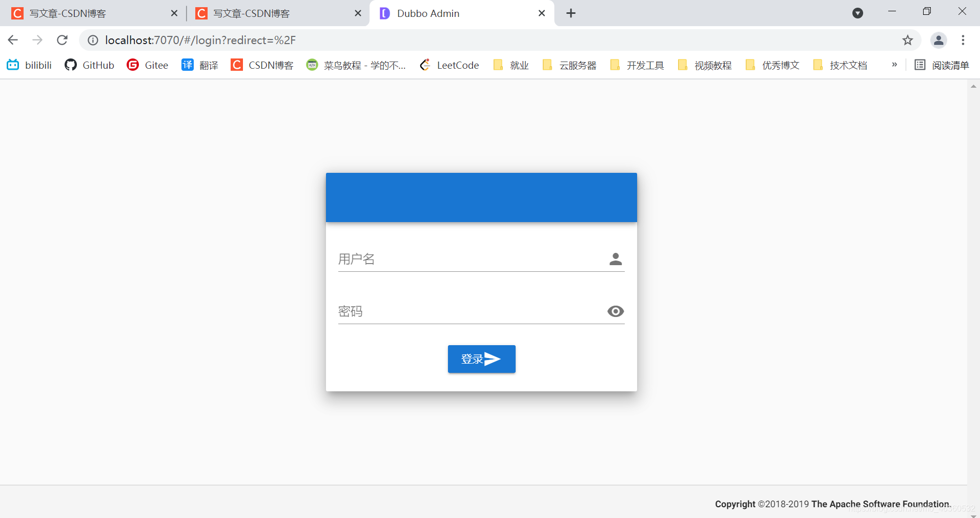This screenshot has width=980, height=518.
Task: Expand the 优秀博文 bookmark folder
Action: click(772, 65)
